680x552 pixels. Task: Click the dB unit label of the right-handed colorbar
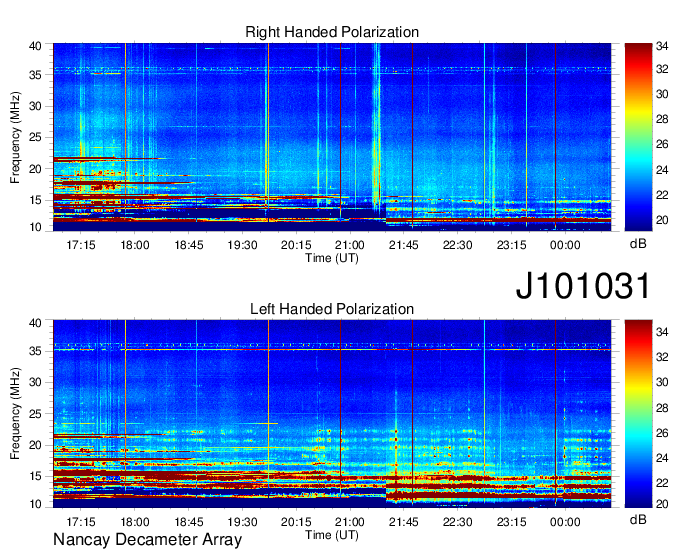click(x=638, y=244)
